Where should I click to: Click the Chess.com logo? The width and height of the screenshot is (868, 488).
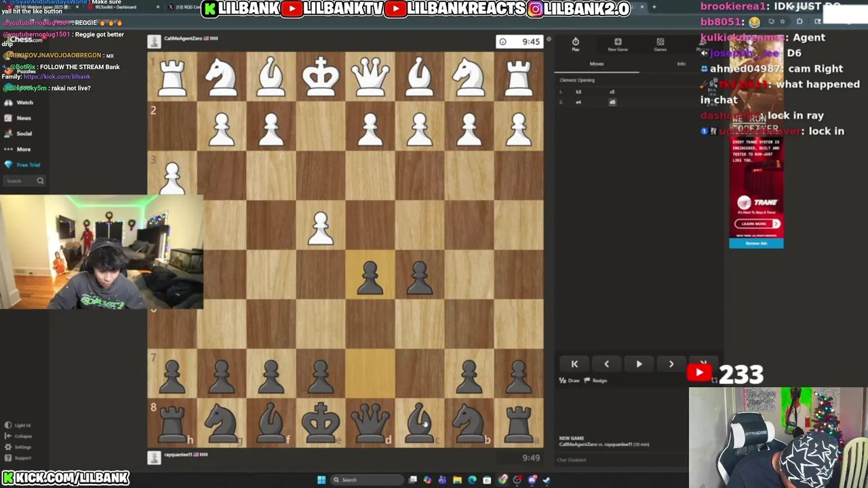pyautogui.click(x=26, y=39)
